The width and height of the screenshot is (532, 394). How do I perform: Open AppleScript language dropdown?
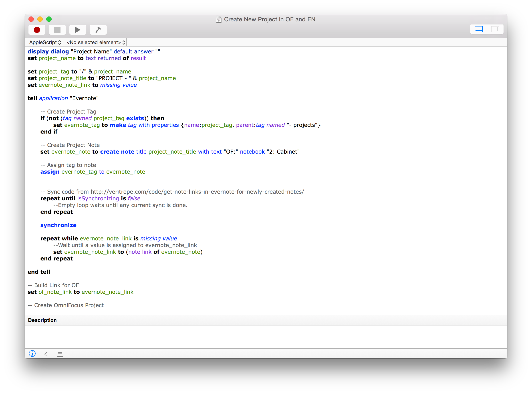[x=45, y=43]
